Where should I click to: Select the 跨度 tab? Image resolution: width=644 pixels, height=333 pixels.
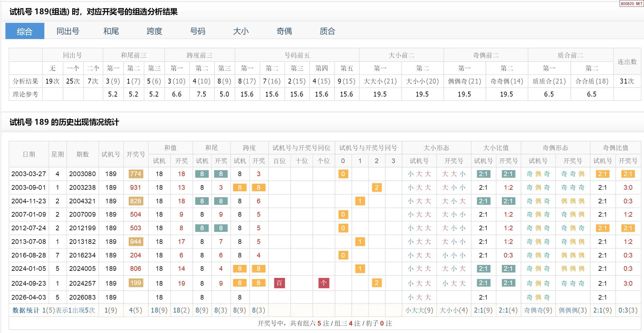coord(154,31)
